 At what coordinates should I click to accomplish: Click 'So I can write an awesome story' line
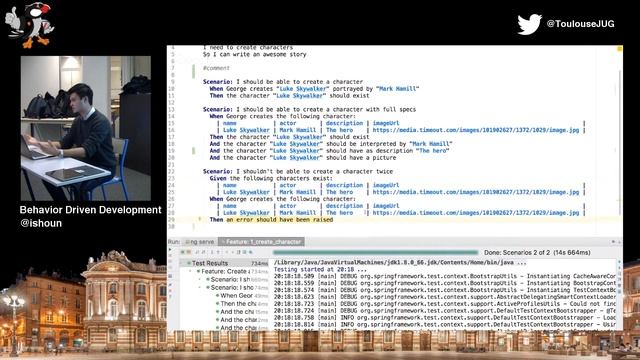[254, 54]
